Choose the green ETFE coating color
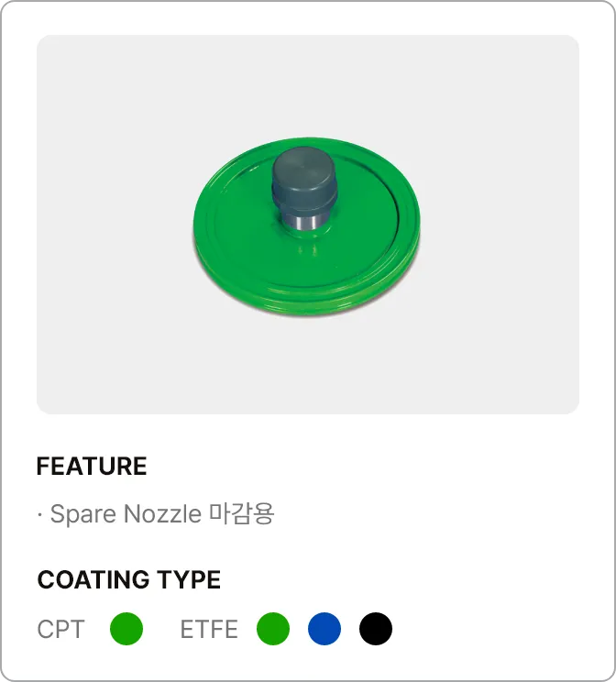The height and width of the screenshot is (682, 616). point(273,629)
